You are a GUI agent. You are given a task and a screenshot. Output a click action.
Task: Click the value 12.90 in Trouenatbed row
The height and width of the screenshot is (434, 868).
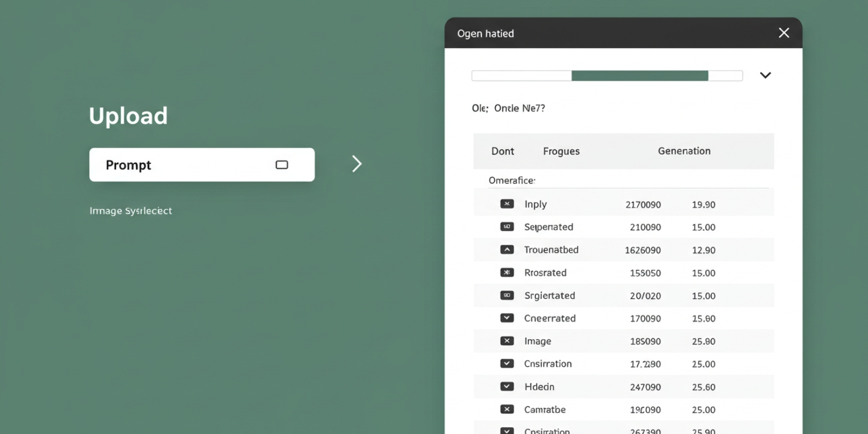pos(704,250)
